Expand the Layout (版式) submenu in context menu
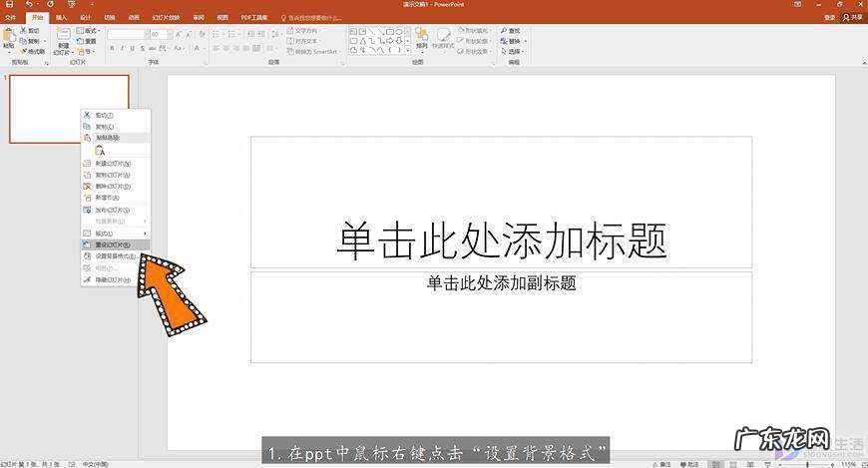868x468 pixels. click(115, 234)
